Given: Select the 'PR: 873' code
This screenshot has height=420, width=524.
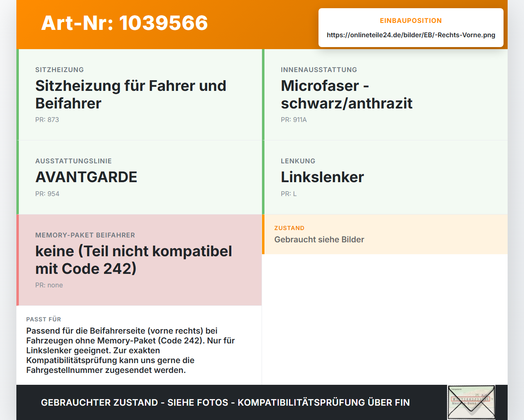Looking at the screenshot, I should point(47,120).
